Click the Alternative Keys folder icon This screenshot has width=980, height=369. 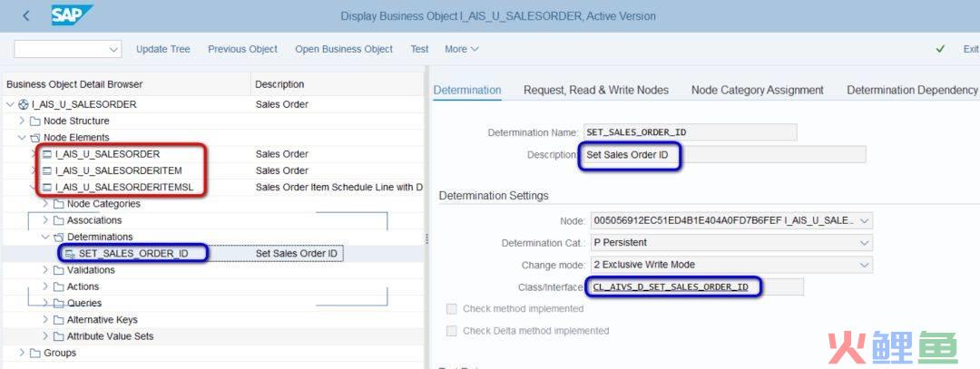click(59, 320)
